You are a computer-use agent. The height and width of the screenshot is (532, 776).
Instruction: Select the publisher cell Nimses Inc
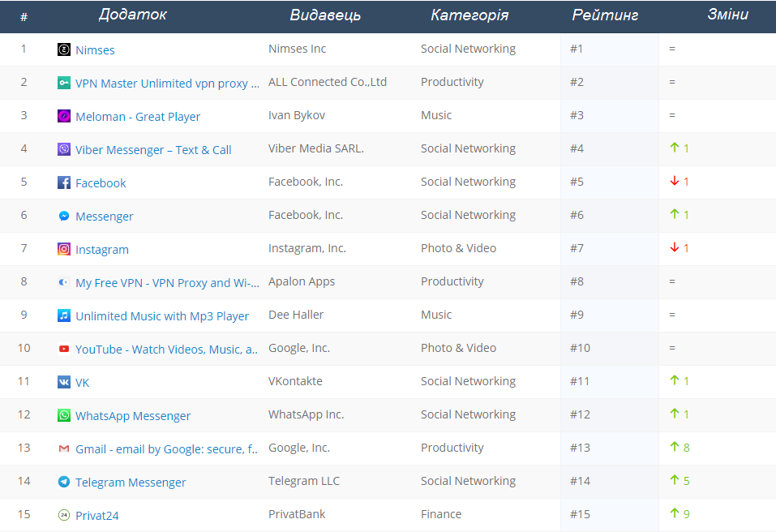(x=298, y=49)
